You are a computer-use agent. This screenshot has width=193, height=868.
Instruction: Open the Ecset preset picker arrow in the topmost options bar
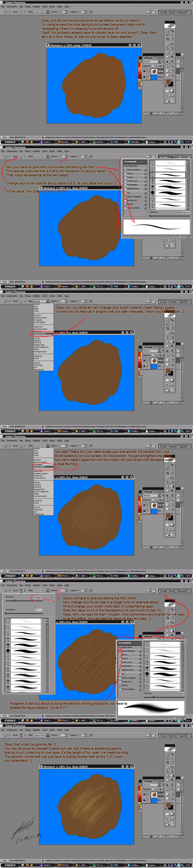point(25,12)
